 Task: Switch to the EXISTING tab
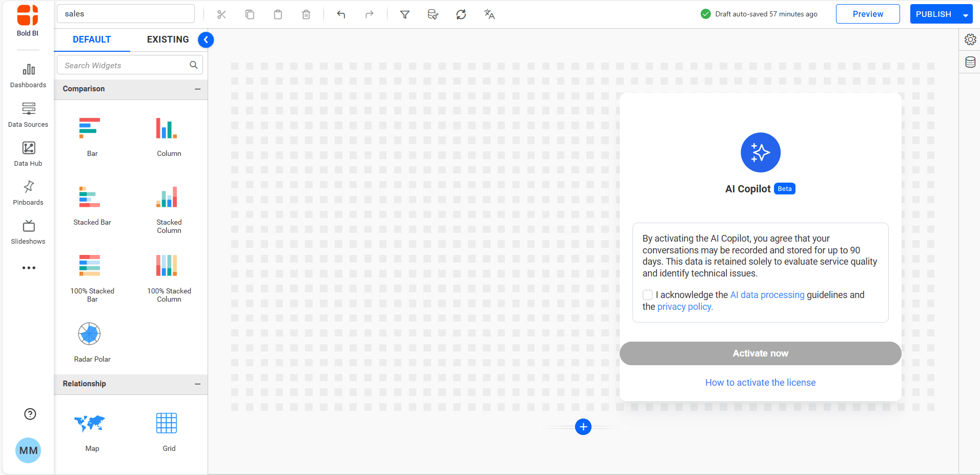tap(168, 39)
